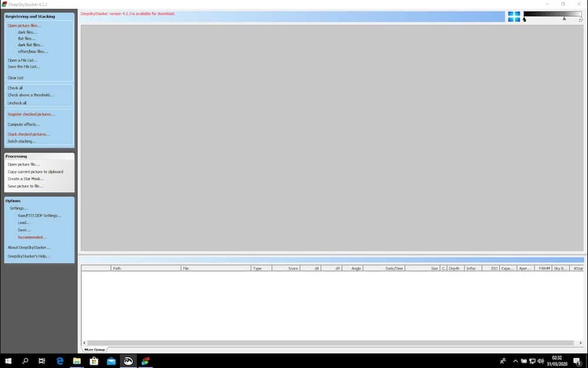The width and height of the screenshot is (588, 368).
Task: Click Save settings option
Action: tap(24, 230)
